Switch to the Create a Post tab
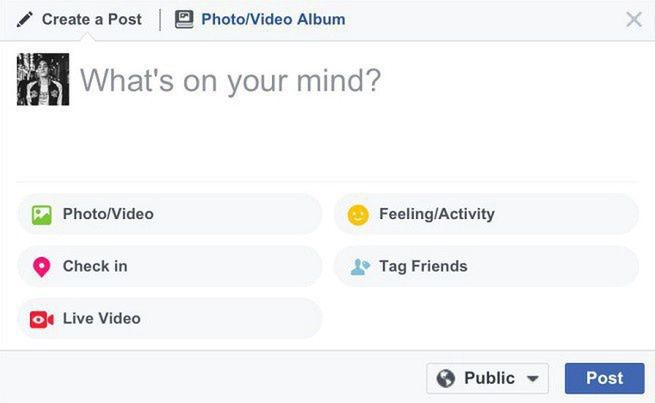This screenshot has width=655, height=403. 92,19
